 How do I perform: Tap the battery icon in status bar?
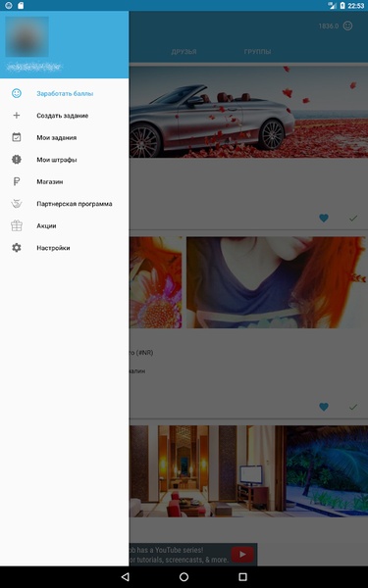[342, 5]
